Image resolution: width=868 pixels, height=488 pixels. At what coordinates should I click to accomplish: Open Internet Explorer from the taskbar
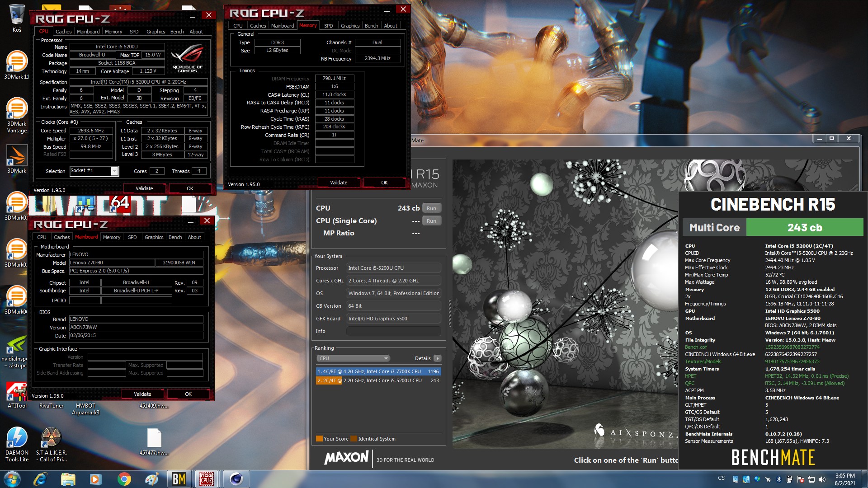click(x=40, y=479)
